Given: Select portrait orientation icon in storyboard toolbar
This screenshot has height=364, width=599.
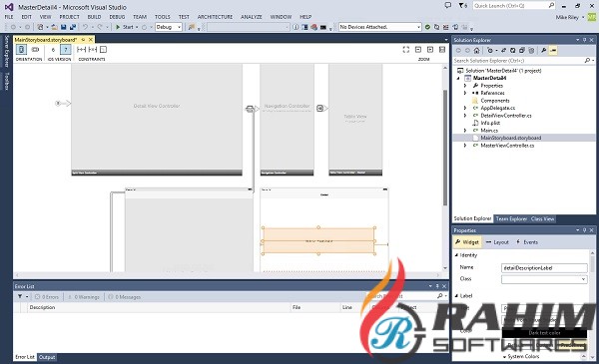Looking at the screenshot, I should coord(21,49).
